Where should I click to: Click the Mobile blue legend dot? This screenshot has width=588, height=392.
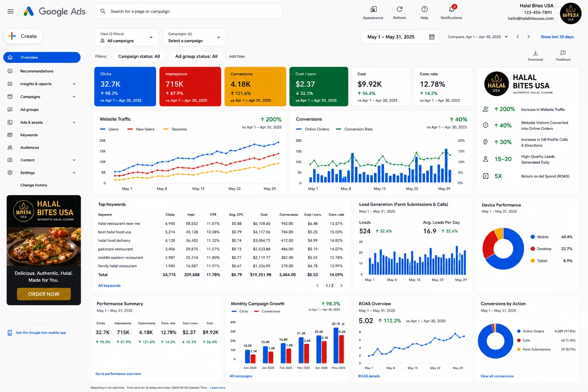tap(532, 237)
